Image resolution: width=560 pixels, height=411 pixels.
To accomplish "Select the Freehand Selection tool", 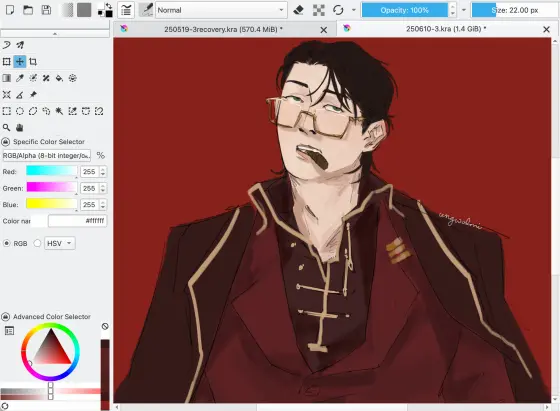I will coord(46,111).
